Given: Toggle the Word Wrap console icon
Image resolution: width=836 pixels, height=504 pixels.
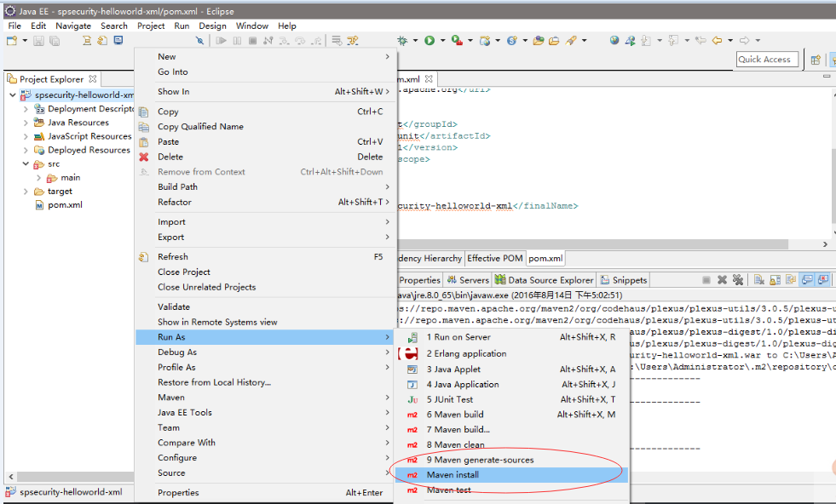Looking at the screenshot, I should (x=791, y=280).
